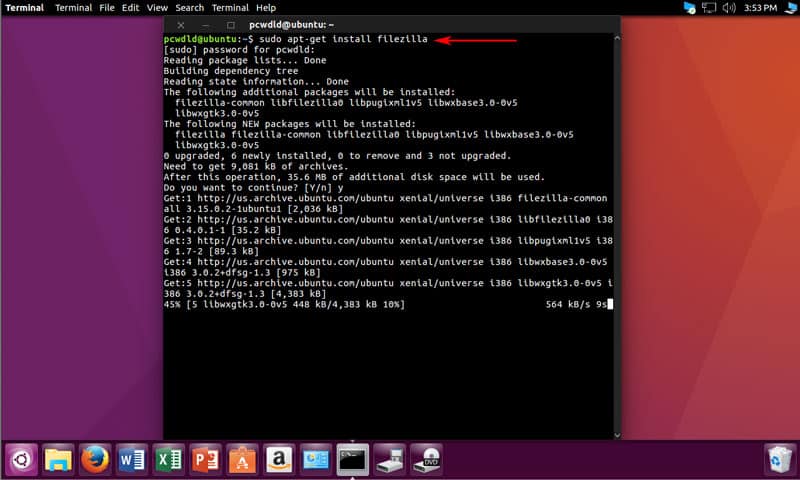Click 'After this operation, 35.6 MB' line
The height and width of the screenshot is (480, 800).
point(354,177)
